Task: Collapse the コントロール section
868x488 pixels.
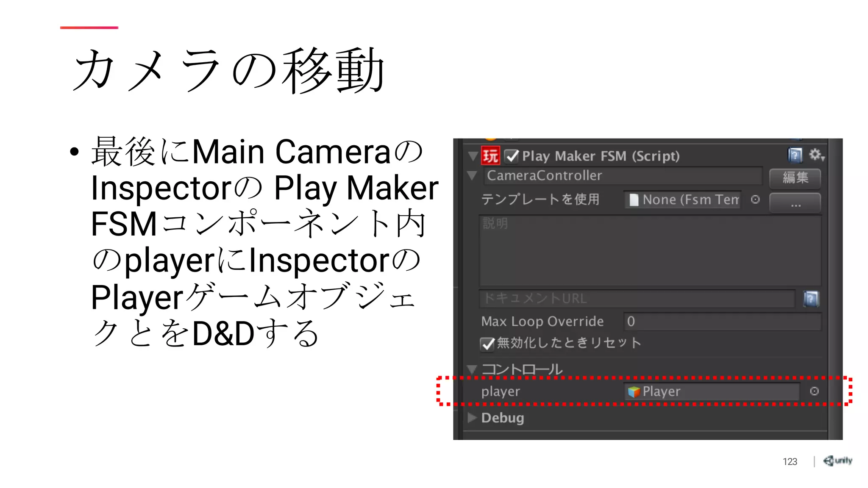Action: point(472,369)
